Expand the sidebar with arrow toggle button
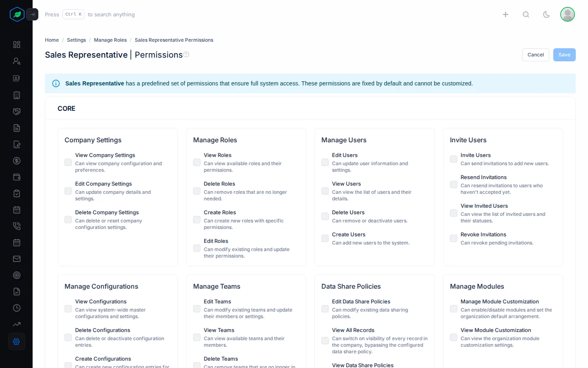The image size is (588, 368). coord(32,14)
